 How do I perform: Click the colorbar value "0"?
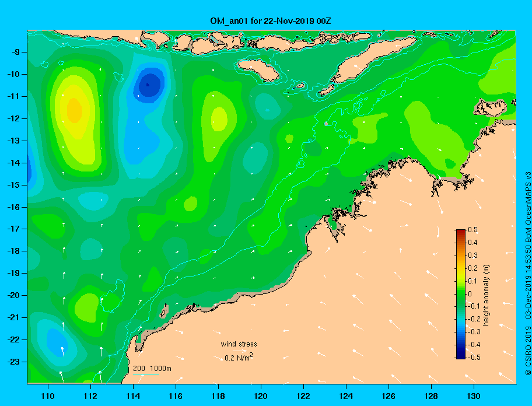(x=470, y=294)
